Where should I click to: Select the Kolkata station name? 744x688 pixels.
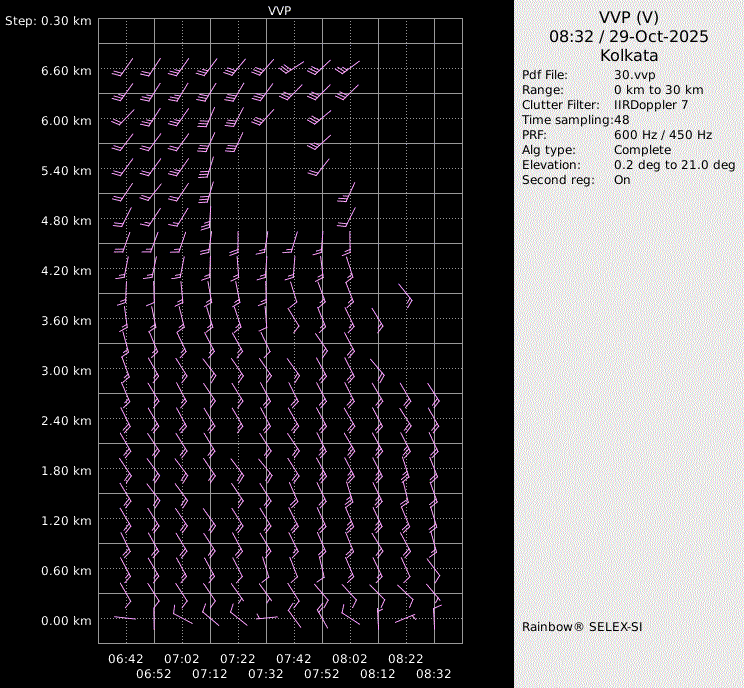coord(629,56)
